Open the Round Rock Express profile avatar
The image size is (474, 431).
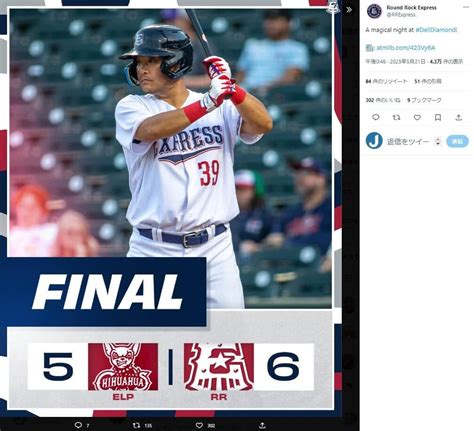[374, 11]
